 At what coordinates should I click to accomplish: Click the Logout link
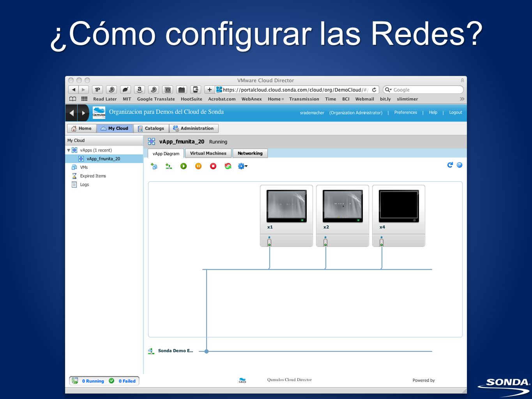456,112
